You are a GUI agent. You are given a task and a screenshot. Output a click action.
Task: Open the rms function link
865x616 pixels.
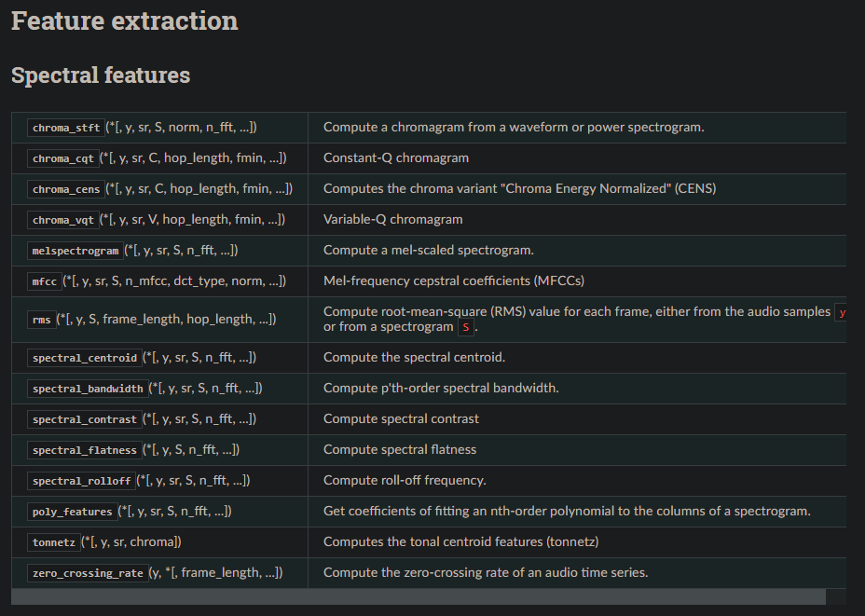click(x=41, y=320)
